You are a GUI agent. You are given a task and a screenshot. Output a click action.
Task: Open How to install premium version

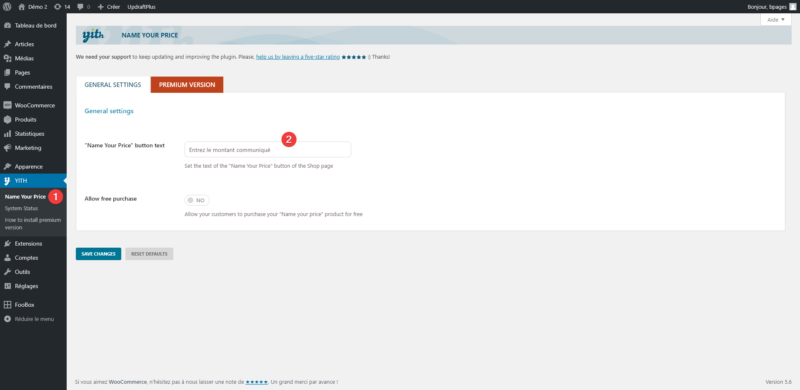[x=33, y=224]
